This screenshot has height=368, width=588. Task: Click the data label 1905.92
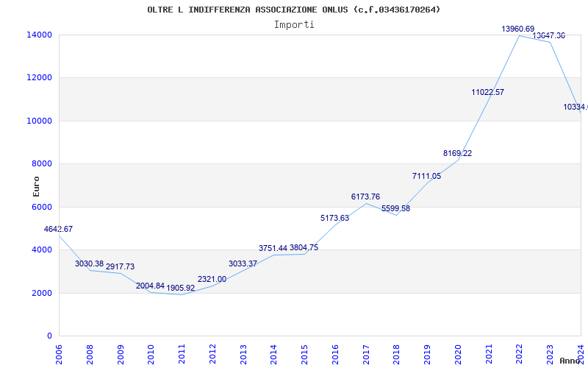click(181, 288)
